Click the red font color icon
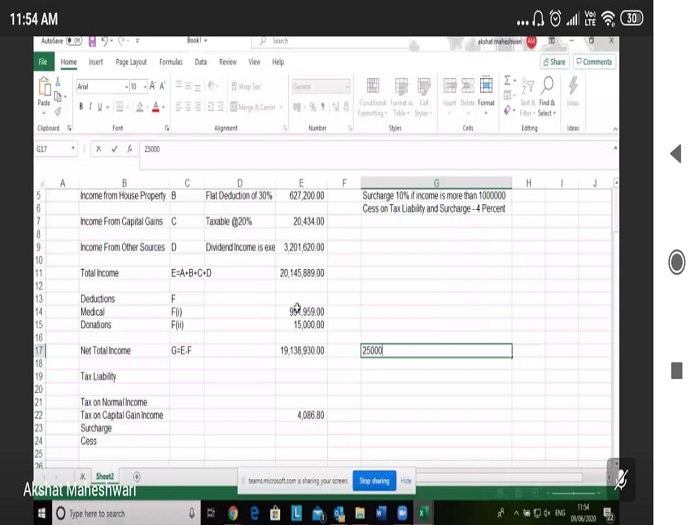Image resolution: width=700 pixels, height=525 pixels. click(156, 107)
